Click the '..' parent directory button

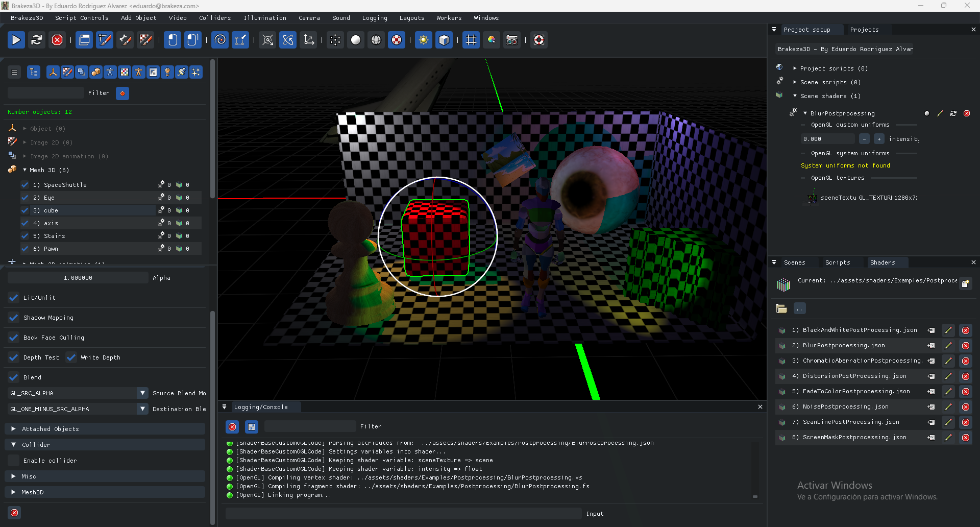coord(799,308)
